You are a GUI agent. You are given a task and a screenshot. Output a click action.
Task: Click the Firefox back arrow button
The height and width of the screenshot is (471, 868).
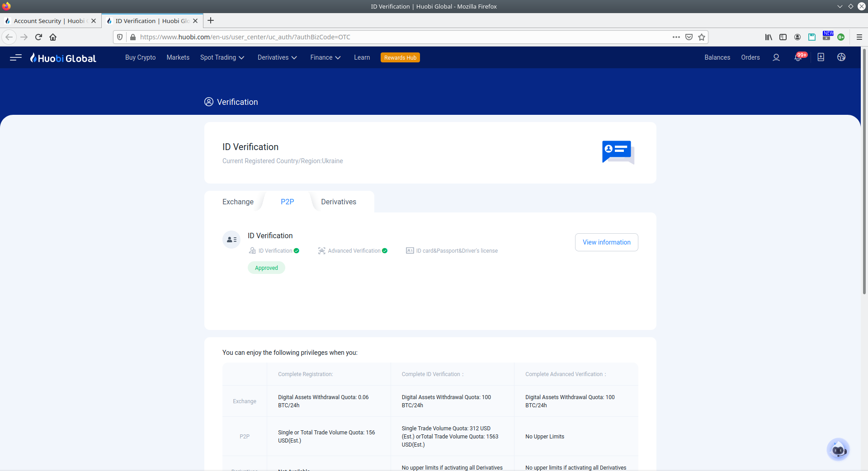point(9,37)
